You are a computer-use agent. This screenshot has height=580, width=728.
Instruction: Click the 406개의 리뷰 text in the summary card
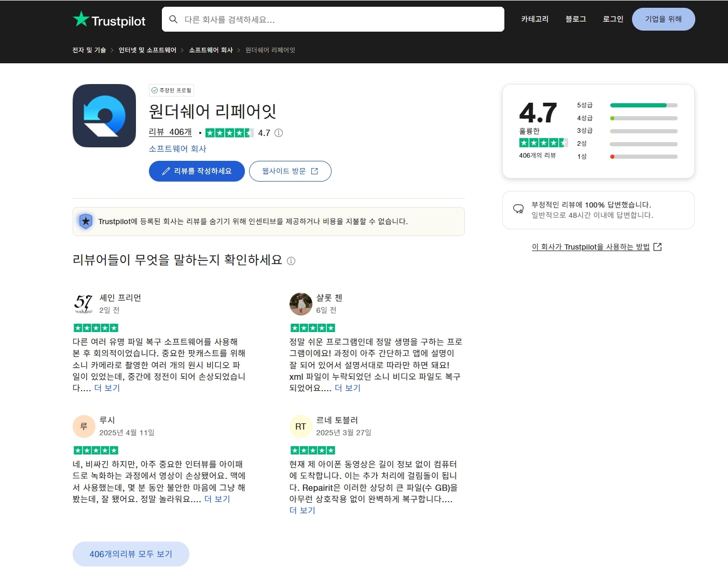[x=537, y=156]
